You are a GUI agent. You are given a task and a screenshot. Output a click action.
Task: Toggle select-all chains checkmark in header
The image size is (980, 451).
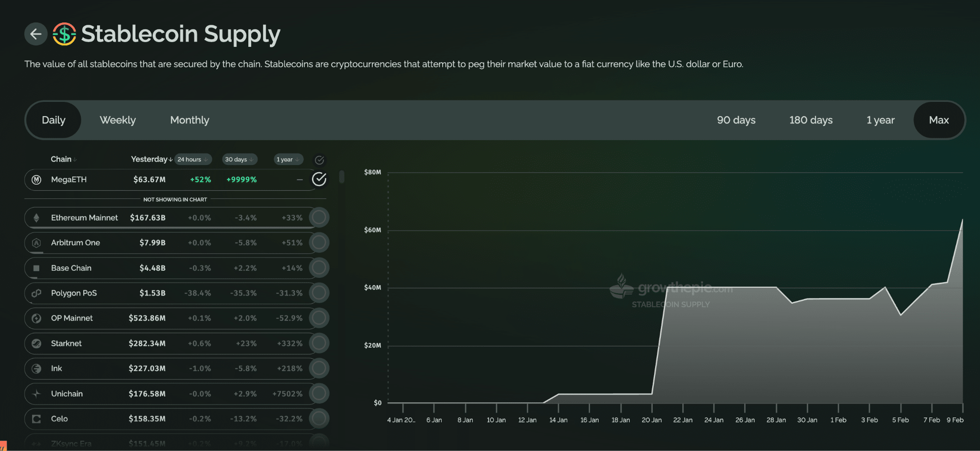(x=320, y=160)
